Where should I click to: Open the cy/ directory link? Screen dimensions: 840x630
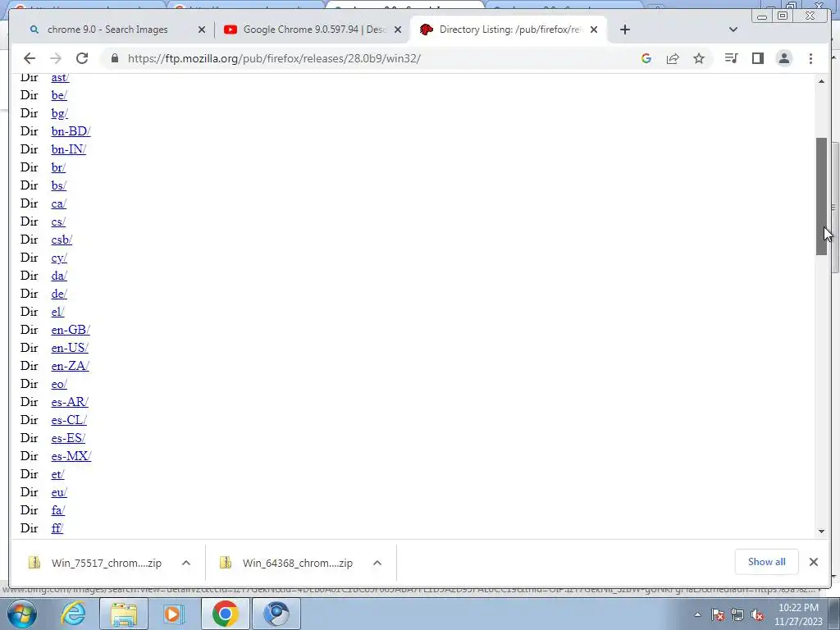tap(59, 258)
